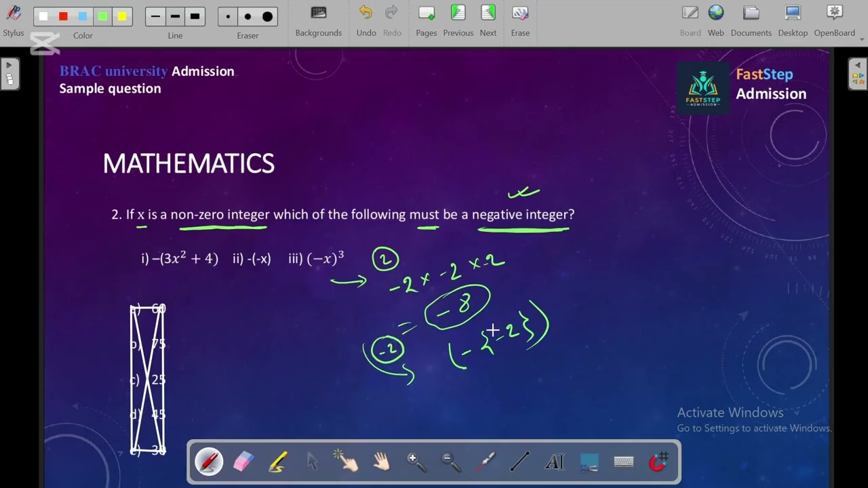Select the Draw line tool
The width and height of the screenshot is (868, 488).
520,462
